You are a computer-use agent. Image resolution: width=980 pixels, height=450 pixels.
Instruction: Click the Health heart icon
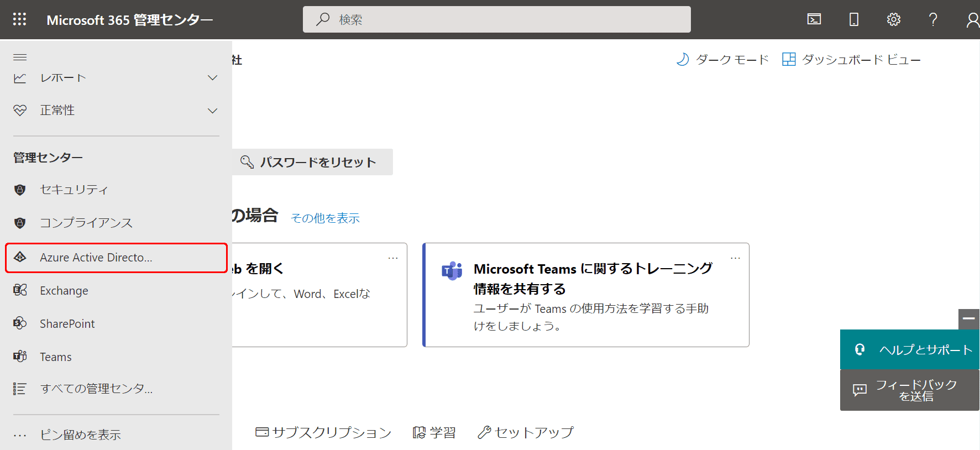coord(20,111)
